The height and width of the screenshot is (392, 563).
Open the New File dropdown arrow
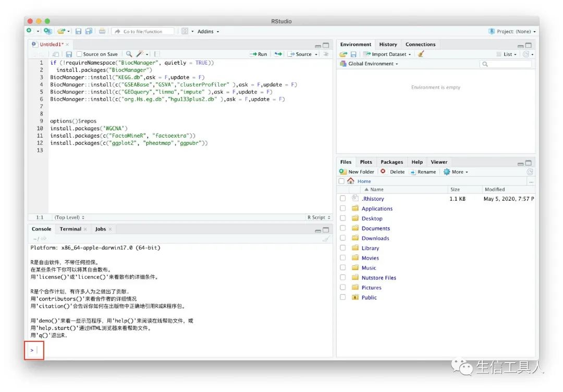[x=38, y=32]
